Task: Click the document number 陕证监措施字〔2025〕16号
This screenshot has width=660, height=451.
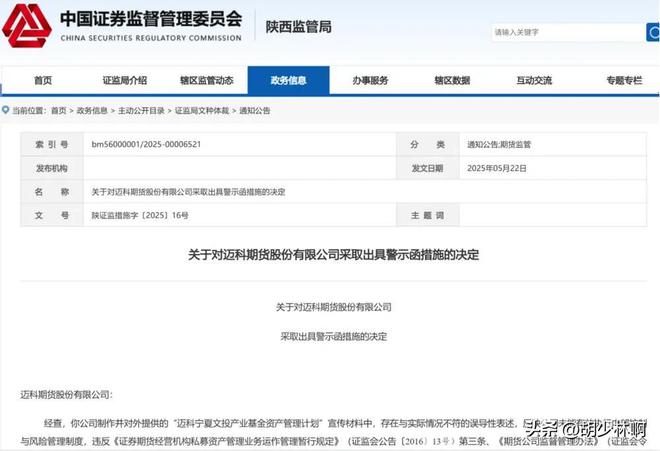Action: point(140,215)
